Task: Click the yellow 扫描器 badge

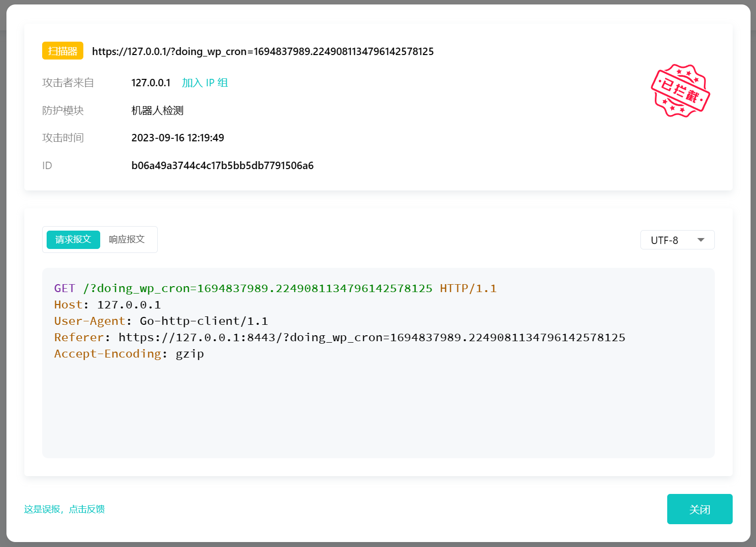Action: (x=63, y=51)
